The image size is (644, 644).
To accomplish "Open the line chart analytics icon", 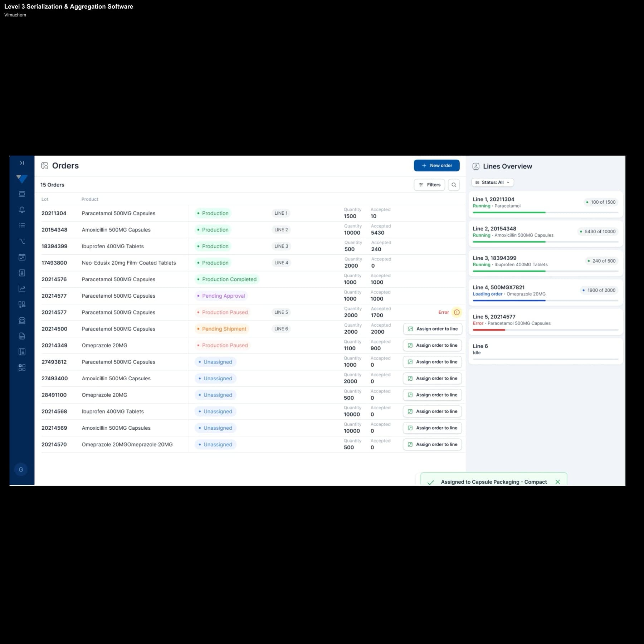I will click(x=22, y=289).
